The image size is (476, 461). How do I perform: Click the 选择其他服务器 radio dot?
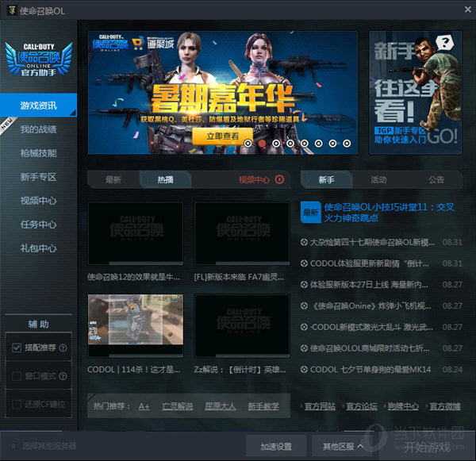(x=13, y=446)
